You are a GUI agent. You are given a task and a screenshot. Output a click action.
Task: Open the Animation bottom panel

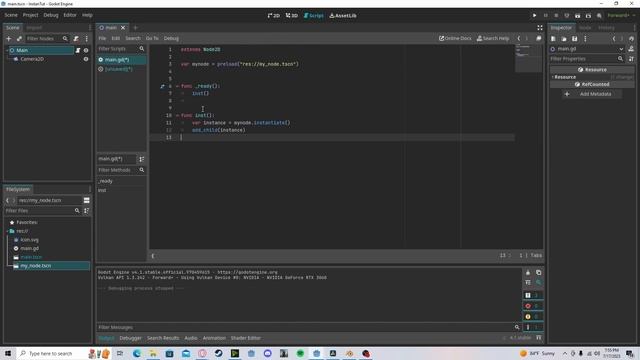[214, 338]
